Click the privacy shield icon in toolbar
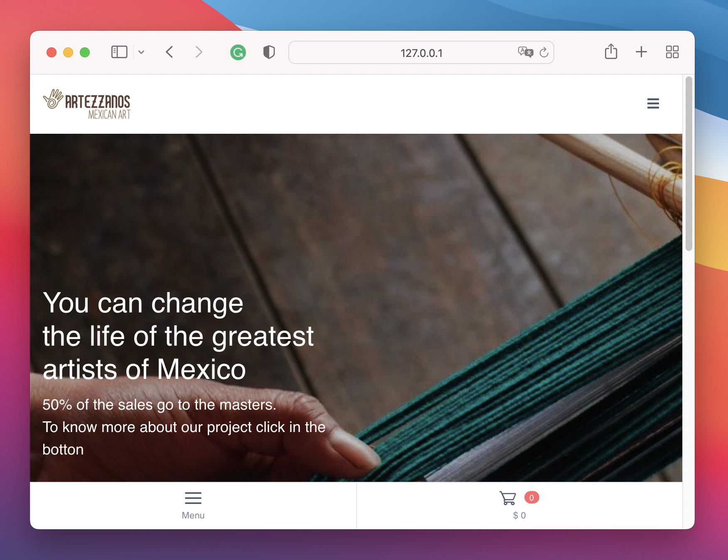The image size is (728, 560). (x=269, y=52)
